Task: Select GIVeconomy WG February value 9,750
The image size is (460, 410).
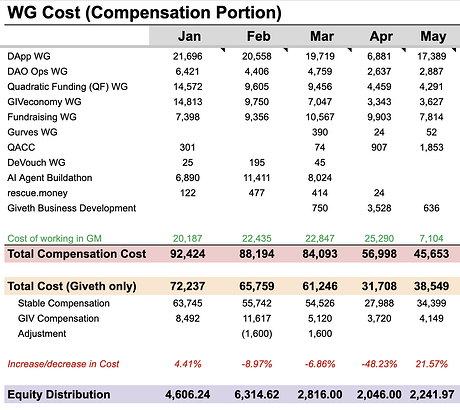Action: [x=257, y=102]
